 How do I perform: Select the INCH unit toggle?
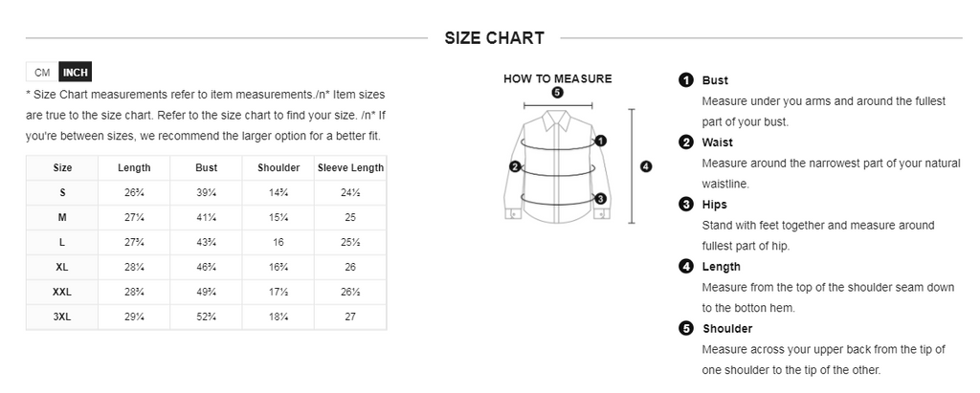75,72
